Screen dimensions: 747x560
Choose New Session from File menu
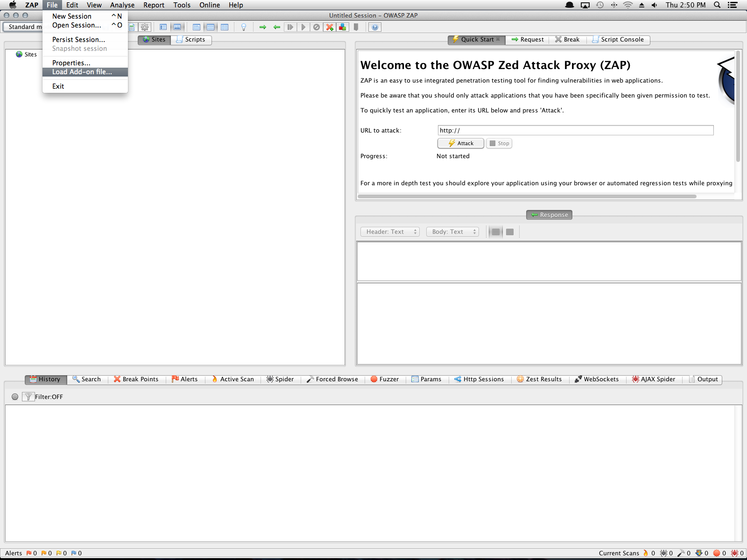coord(85,16)
